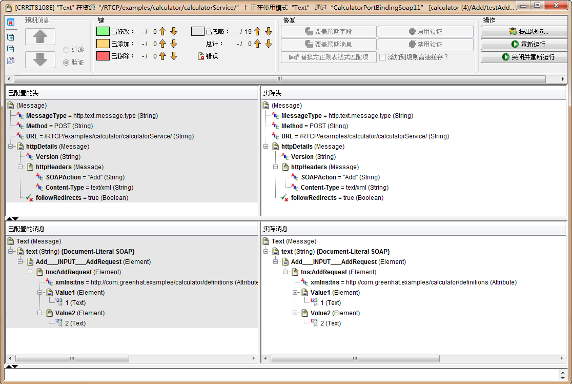This screenshot has height=384, width=572.
Task: Collapse the httpDetails node in the left pane
Action: tap(11, 146)
